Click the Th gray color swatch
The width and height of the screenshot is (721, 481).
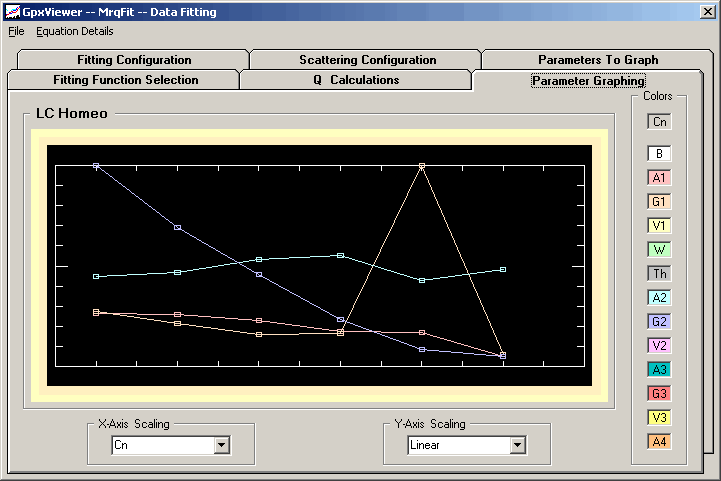pos(659,274)
